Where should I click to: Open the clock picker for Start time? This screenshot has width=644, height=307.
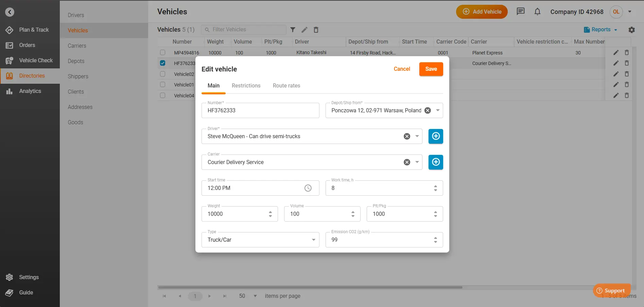(x=308, y=188)
